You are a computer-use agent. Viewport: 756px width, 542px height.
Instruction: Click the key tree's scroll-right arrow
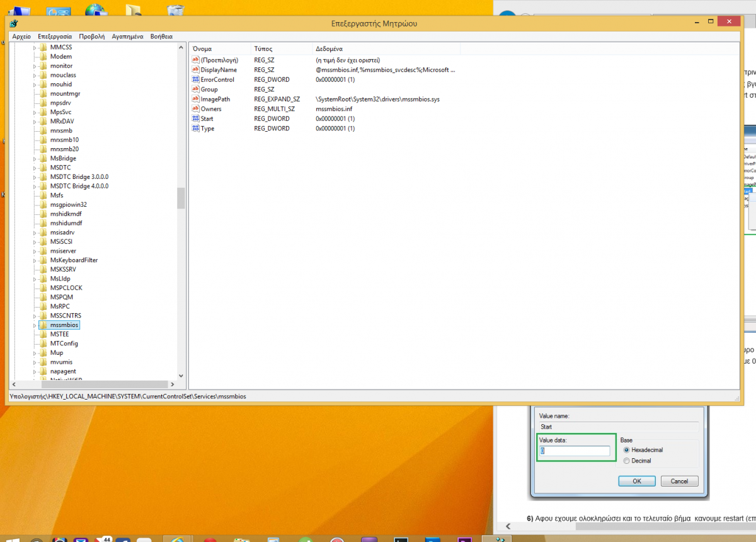(173, 384)
